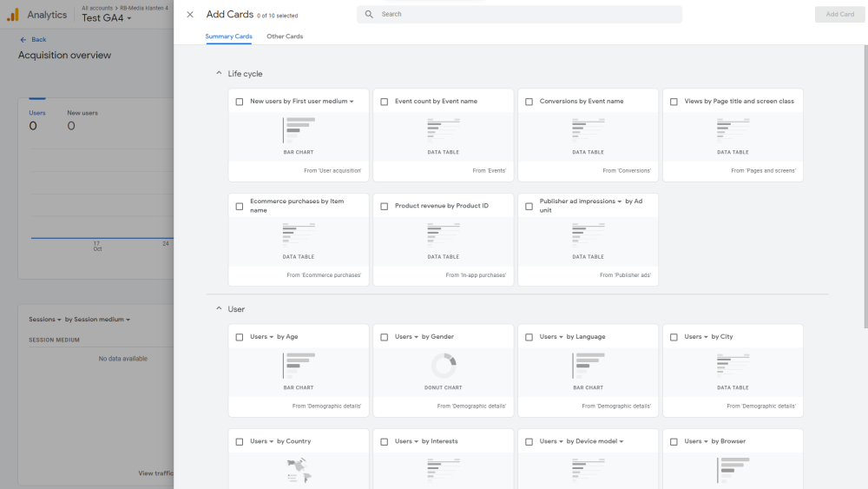Click the donut chart icon for Gender card
The image size is (868, 489).
point(444,365)
